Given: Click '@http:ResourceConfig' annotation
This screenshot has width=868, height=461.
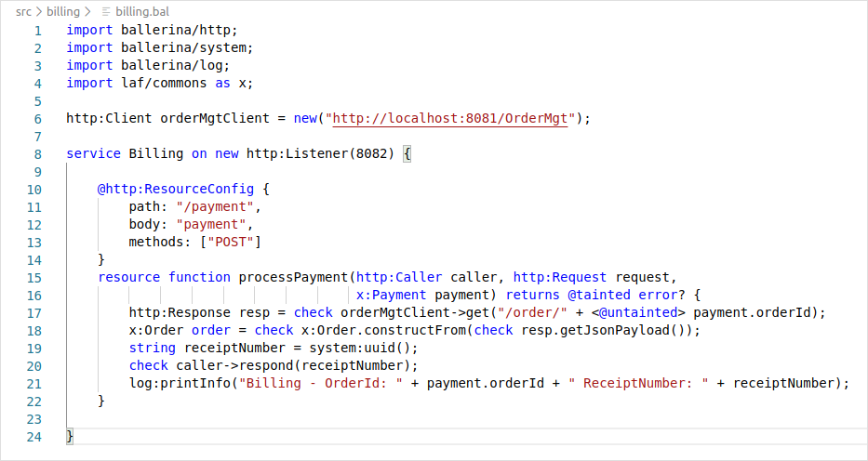Looking at the screenshot, I should 176,189.
